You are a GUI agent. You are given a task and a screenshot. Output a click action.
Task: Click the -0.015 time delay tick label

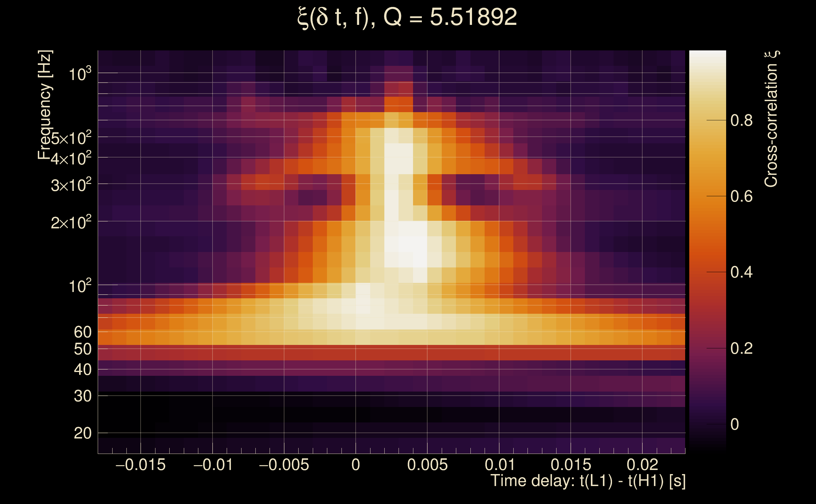pos(140,465)
